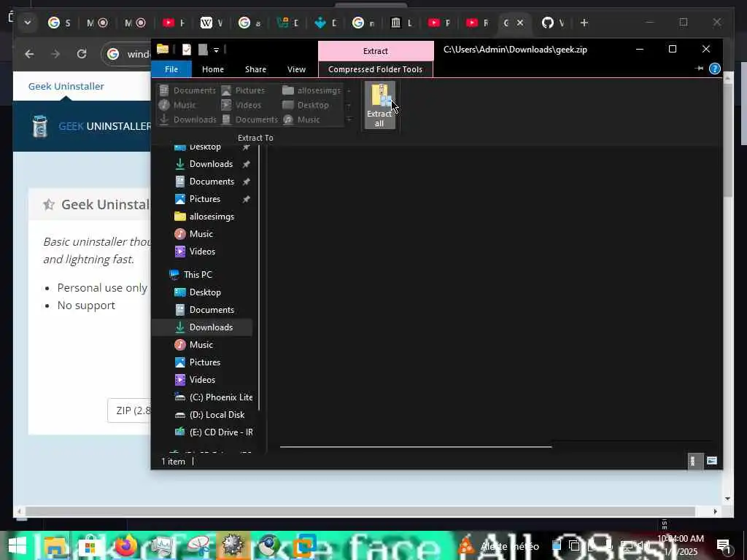747x560 pixels.
Task: Switch to details view in status bar
Action: pos(694,461)
